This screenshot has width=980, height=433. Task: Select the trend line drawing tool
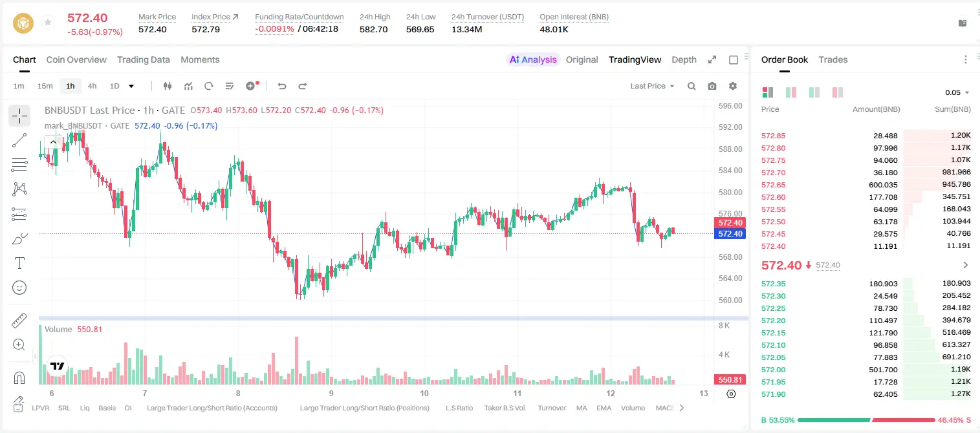(19, 140)
